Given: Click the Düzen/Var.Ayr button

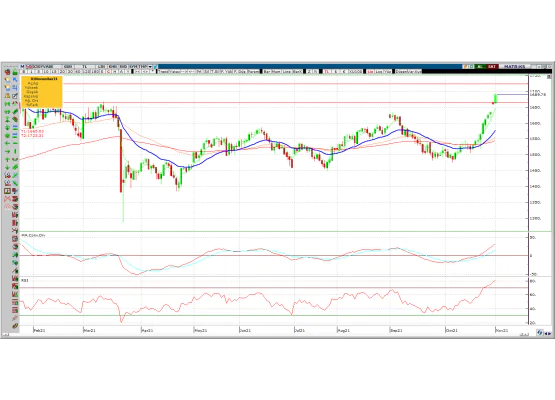Looking at the screenshot, I should (408, 71).
